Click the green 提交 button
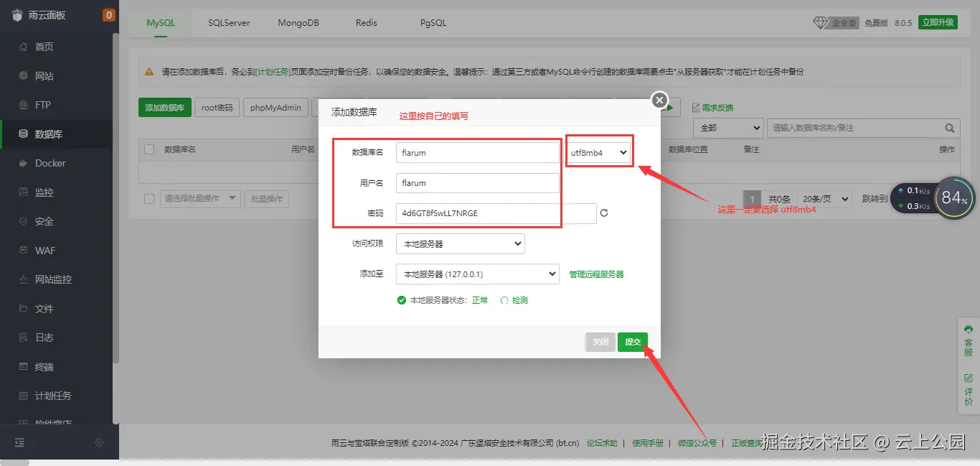 (633, 342)
